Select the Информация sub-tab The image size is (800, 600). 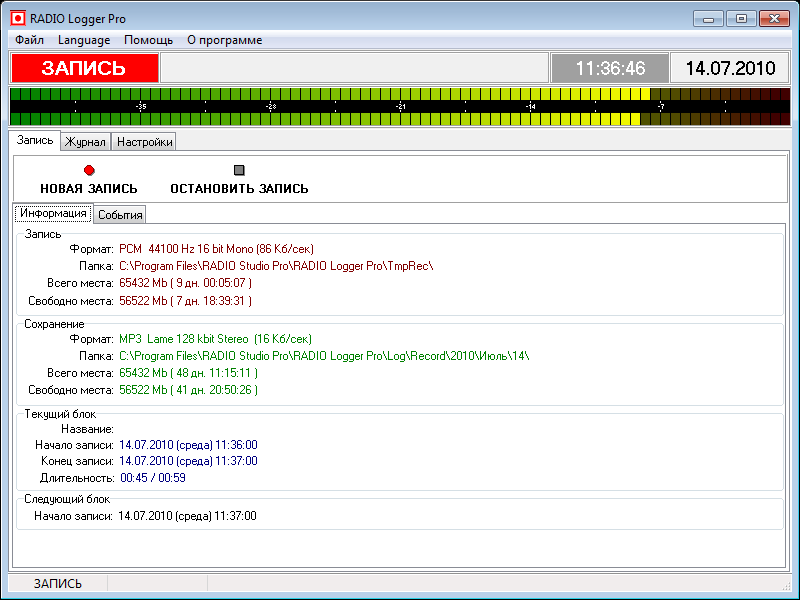(x=53, y=213)
